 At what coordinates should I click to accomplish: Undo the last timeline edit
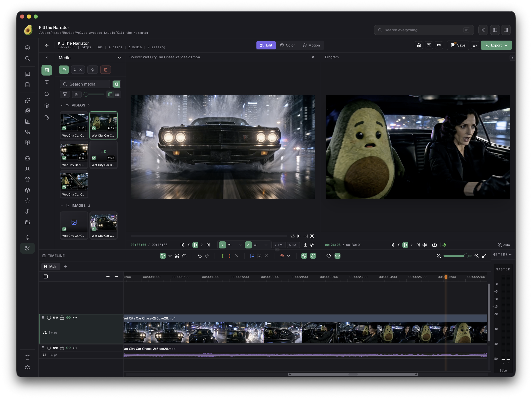(x=200, y=256)
